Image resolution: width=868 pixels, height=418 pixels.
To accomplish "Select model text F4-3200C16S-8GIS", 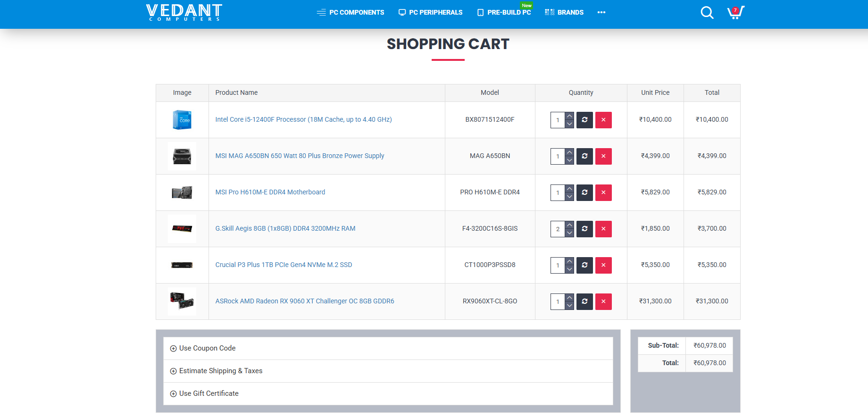I will pyautogui.click(x=490, y=228).
